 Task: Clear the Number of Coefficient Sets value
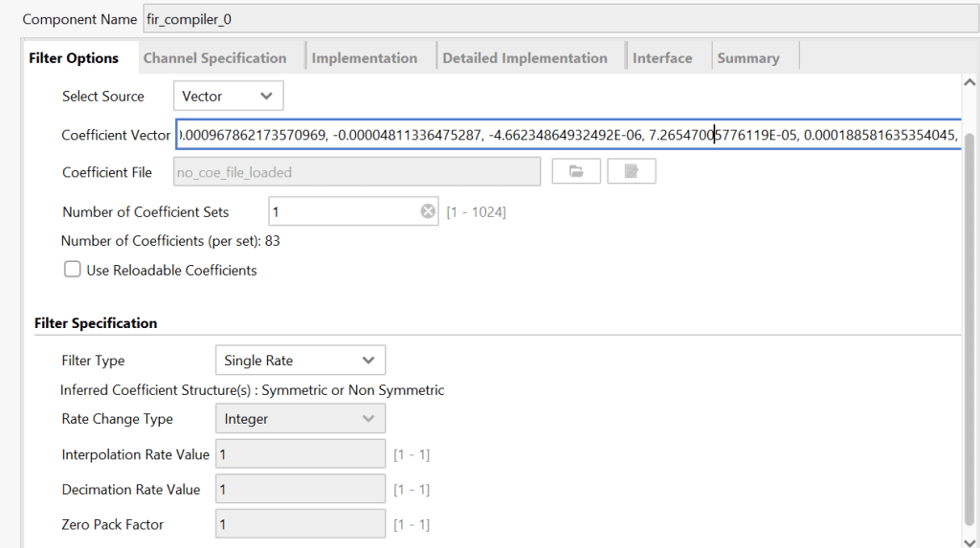tap(428, 211)
